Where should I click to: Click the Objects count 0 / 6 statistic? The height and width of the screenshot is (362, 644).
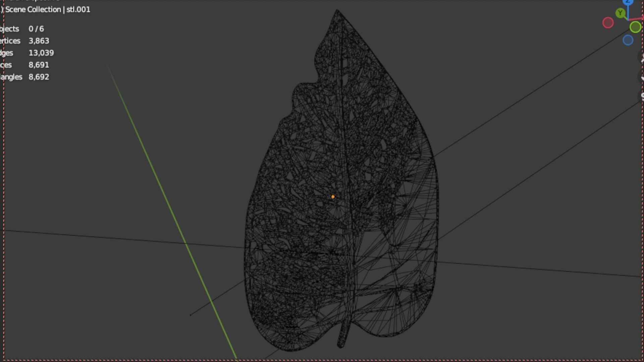tap(36, 29)
